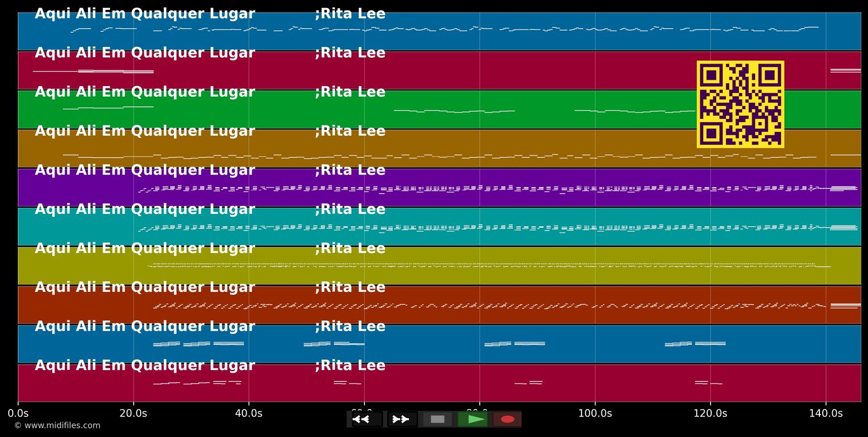Viewport: 868px width, 437px height.
Task: Click the 40.0s time axis label
Action: coord(249,413)
